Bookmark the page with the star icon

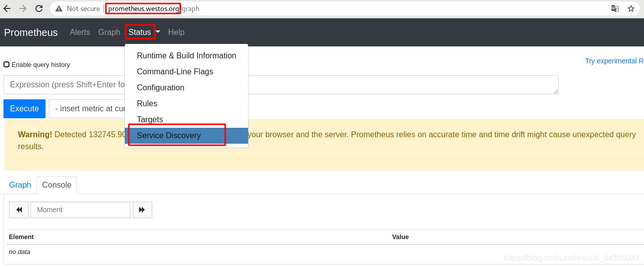(631, 8)
